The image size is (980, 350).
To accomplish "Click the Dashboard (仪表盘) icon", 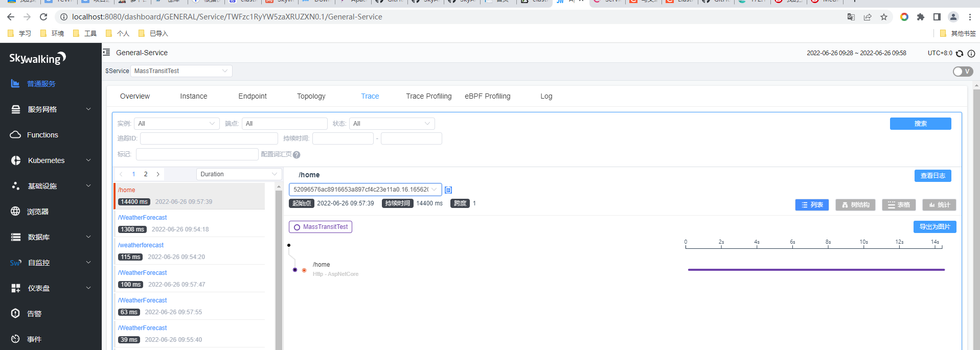I will [x=16, y=288].
